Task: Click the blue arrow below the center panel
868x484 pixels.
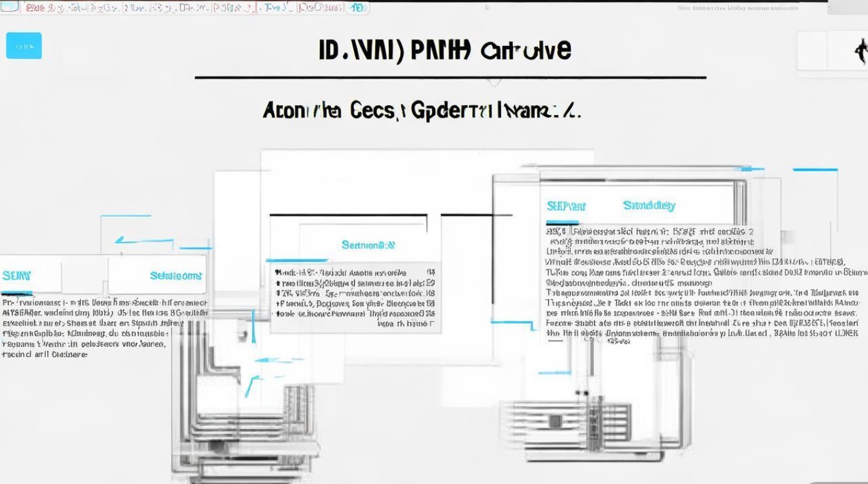Action: tap(251, 385)
